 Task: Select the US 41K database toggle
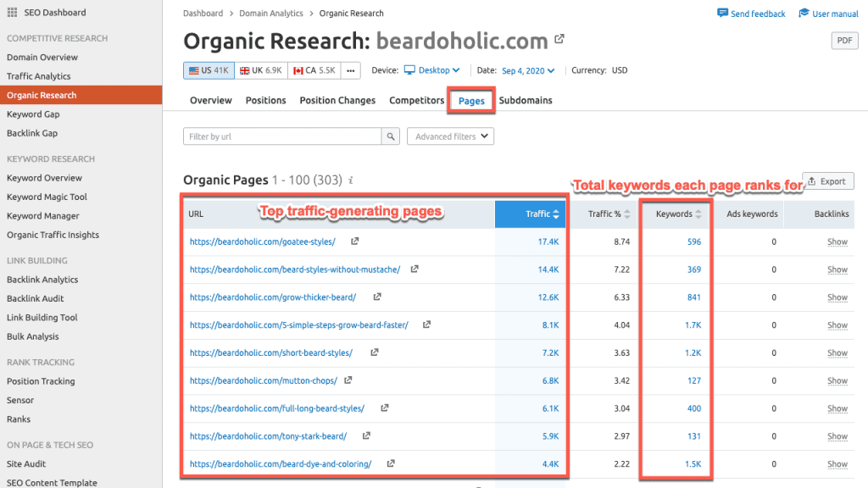coord(208,70)
